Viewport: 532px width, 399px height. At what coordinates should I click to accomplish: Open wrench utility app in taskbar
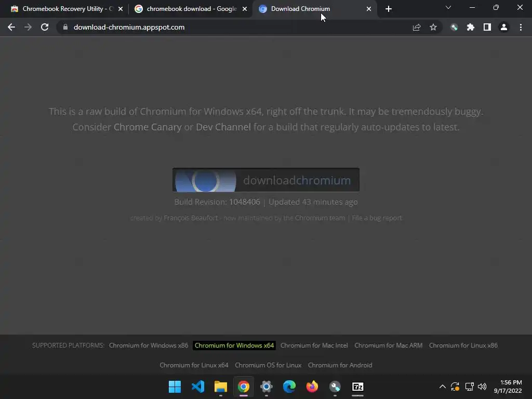click(x=335, y=387)
